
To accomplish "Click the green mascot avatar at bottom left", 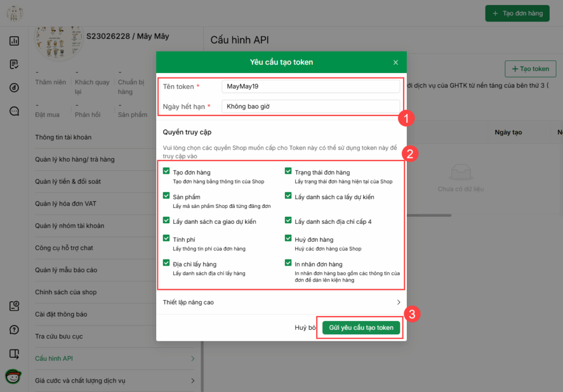I will (13, 377).
